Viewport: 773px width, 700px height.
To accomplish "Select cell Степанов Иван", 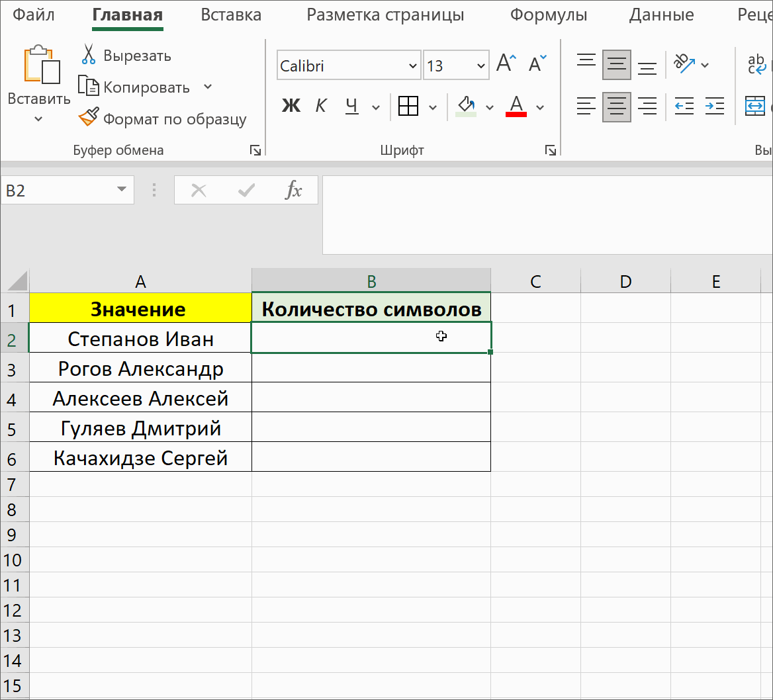I will pos(140,339).
